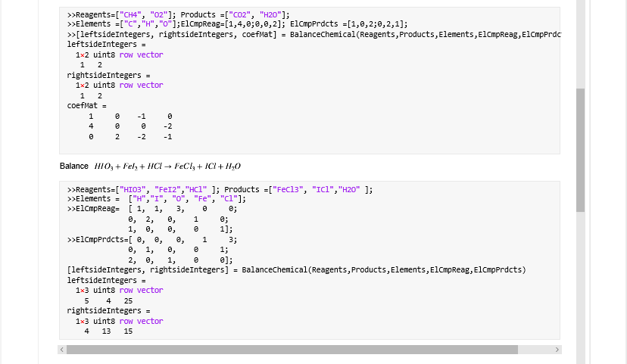Click the ">>ElCmpPrdcts=" matrix first row
The width and height of the screenshot is (627, 364).
pyautogui.click(x=152, y=240)
